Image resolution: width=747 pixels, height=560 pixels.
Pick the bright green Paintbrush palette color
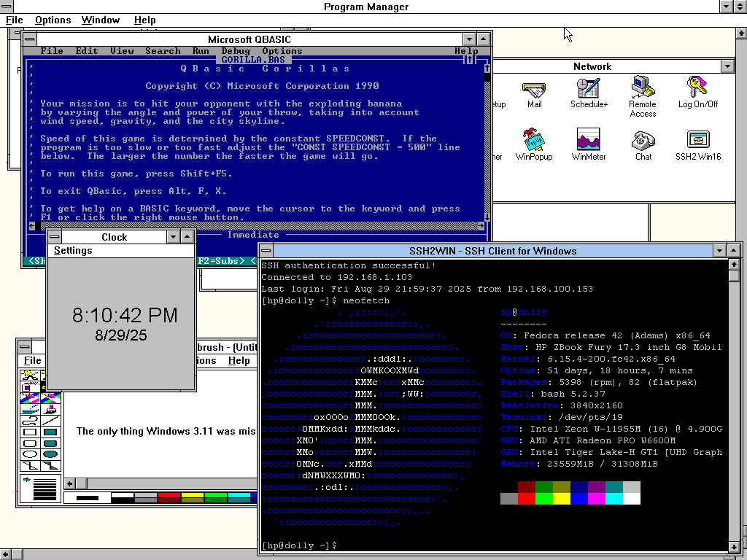point(216,495)
